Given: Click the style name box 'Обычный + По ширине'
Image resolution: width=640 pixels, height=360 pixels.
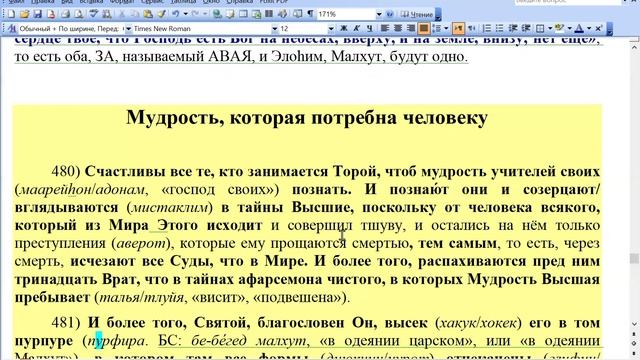Looking at the screenshot, I should pyautogui.click(x=71, y=29).
